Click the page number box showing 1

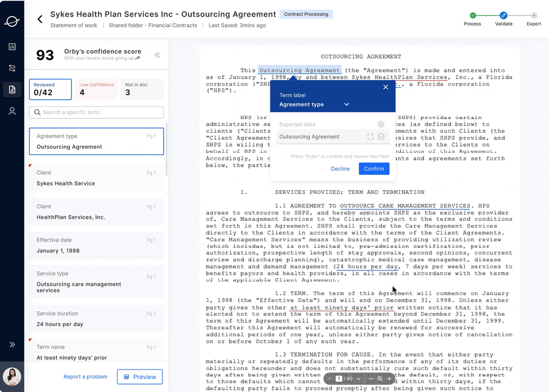click(x=339, y=379)
